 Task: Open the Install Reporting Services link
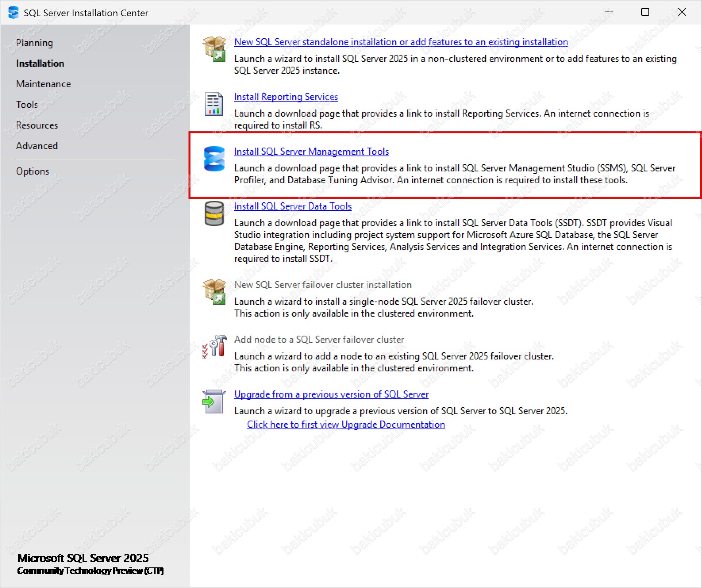(286, 97)
